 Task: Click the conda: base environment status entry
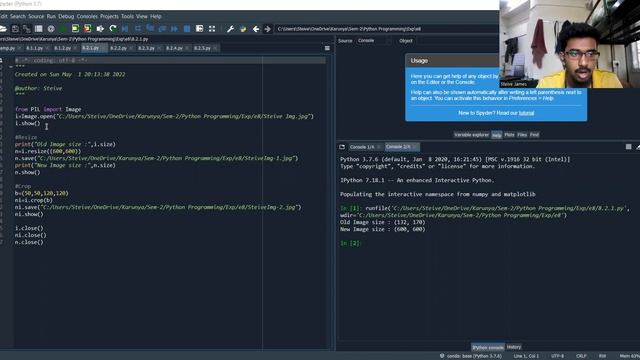coord(470,356)
